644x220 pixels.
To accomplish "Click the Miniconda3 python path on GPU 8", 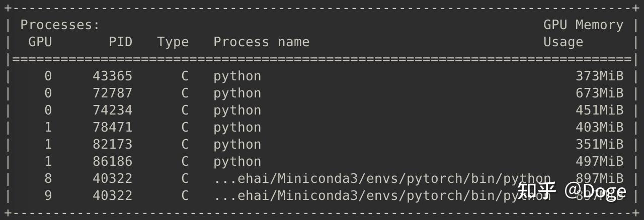I will (x=382, y=178).
